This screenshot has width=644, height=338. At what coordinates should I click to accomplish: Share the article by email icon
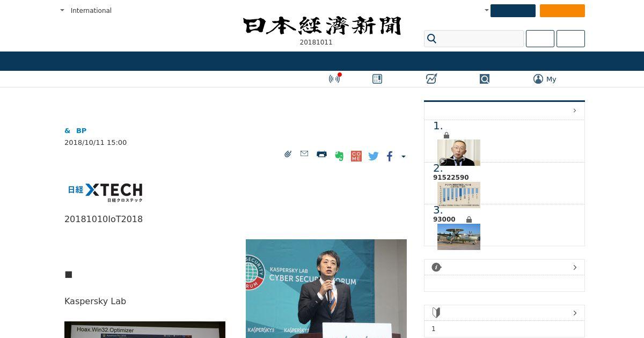(304, 153)
